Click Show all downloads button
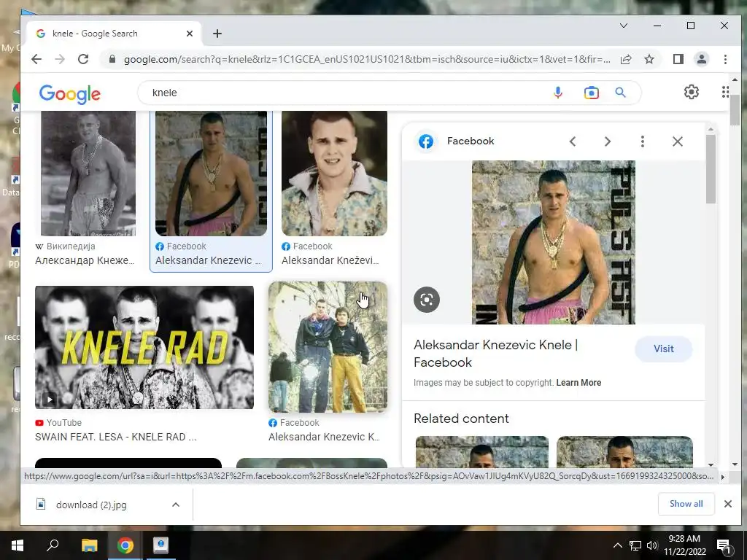 (x=686, y=504)
